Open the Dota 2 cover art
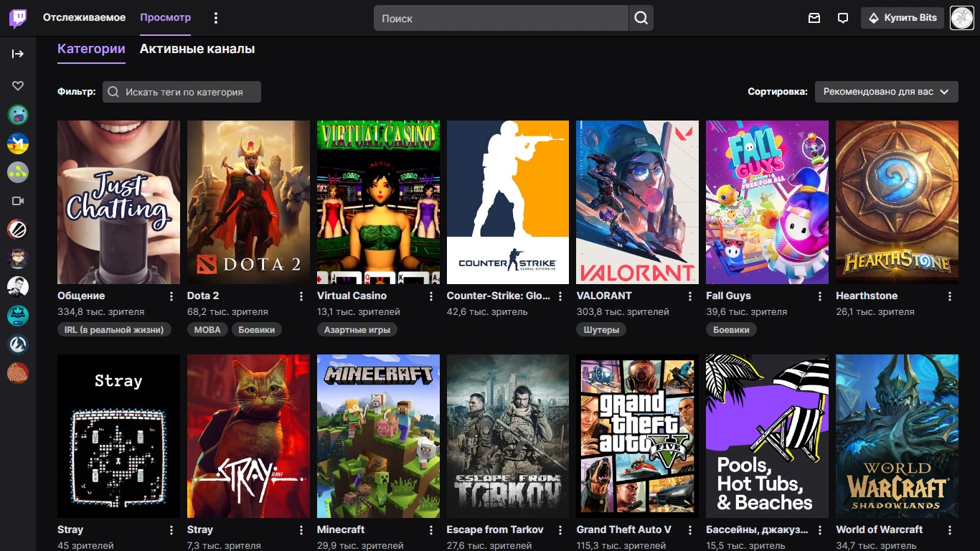Screen dimensions: 980x551 click(248, 202)
